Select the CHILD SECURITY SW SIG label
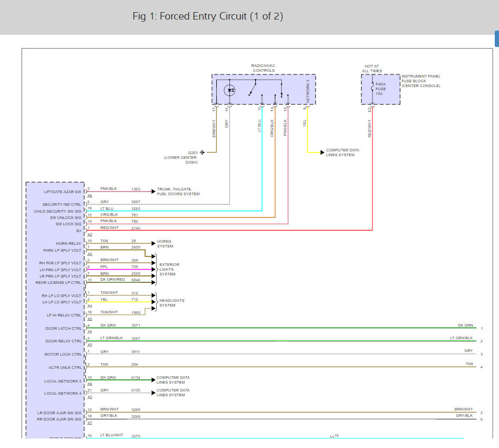Viewport: 499px width, 448px height. coord(57,211)
